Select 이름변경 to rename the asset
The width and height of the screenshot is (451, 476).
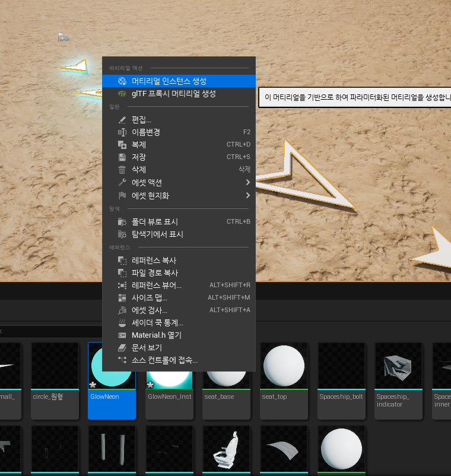click(x=179, y=132)
